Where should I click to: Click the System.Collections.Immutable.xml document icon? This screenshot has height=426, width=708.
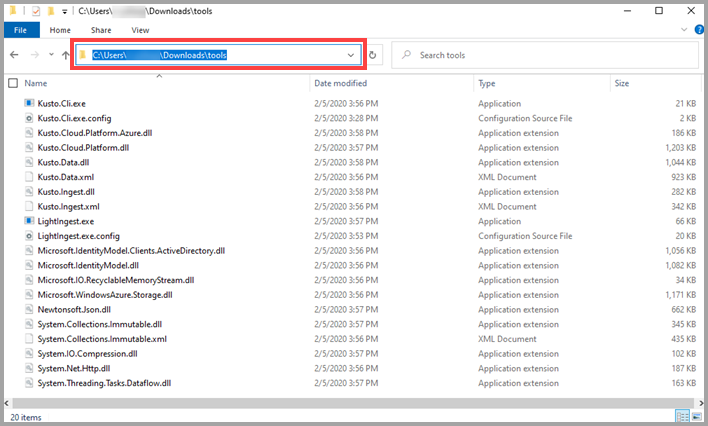29,339
